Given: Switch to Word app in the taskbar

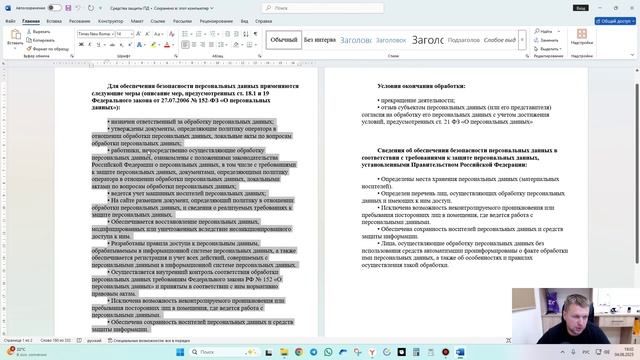Looking at the screenshot, I should pyautogui.click(x=460, y=352).
